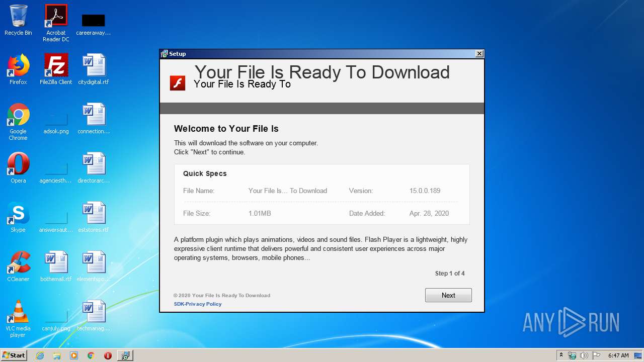Image resolution: width=644 pixels, height=362 pixels.
Task: Show hidden system tray icons
Action: [x=561, y=355]
